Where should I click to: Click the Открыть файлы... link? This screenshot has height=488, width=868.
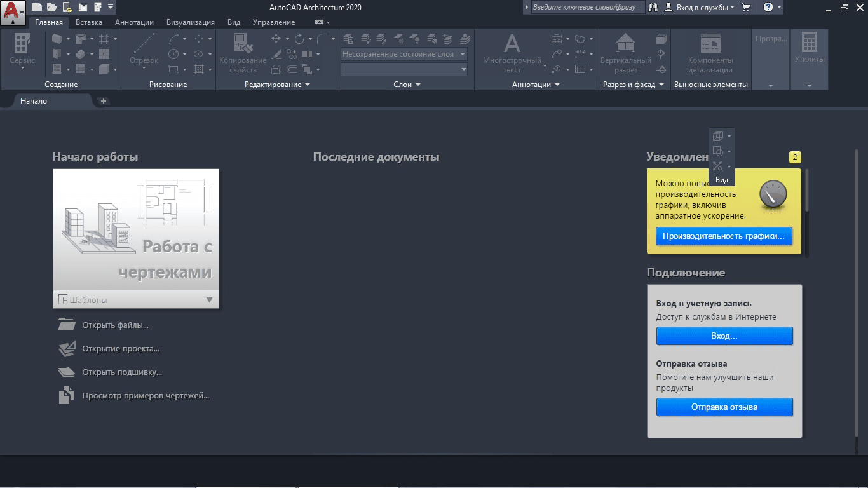pyautogui.click(x=115, y=325)
